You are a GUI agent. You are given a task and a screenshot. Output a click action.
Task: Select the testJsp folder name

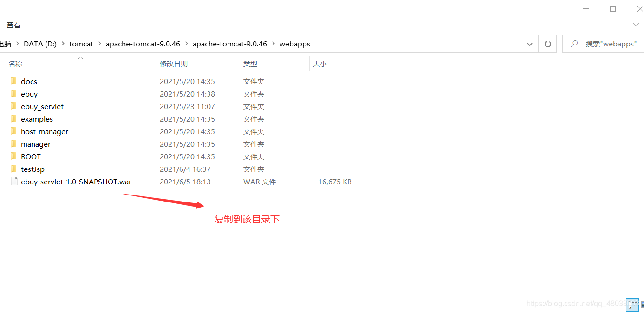(33, 169)
